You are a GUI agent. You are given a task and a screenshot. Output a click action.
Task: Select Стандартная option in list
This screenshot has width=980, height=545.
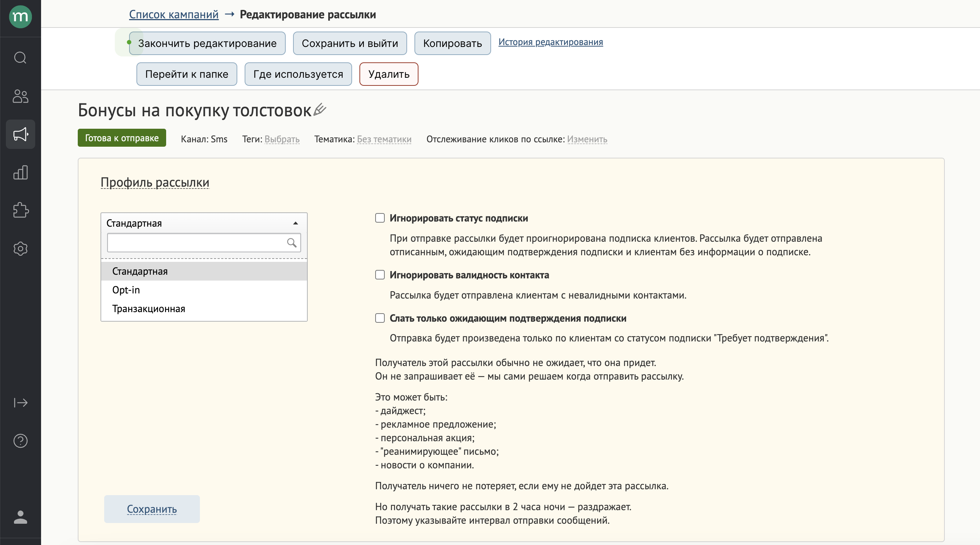[204, 271]
